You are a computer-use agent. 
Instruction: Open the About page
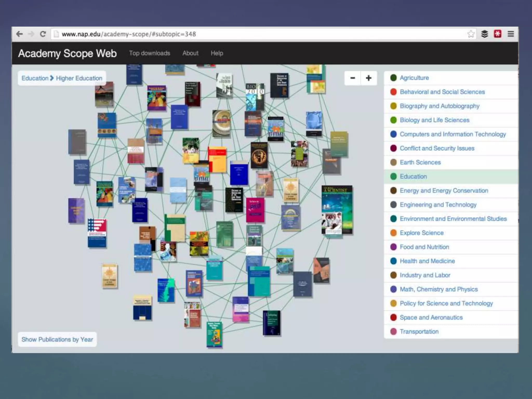pyautogui.click(x=190, y=53)
